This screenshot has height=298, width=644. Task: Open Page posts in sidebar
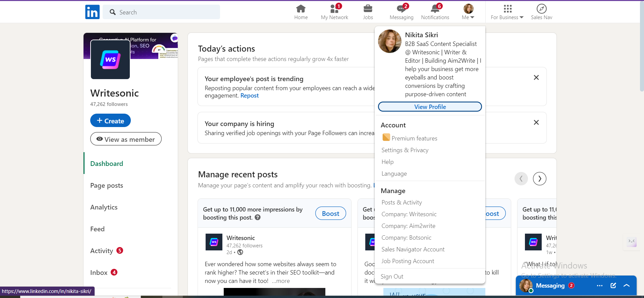pos(107,185)
